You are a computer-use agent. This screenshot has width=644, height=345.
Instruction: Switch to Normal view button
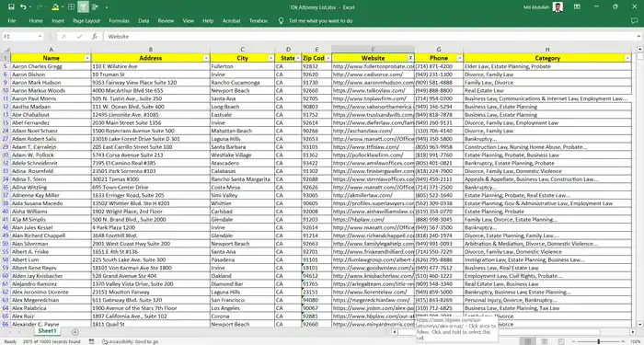pyautogui.click(x=527, y=341)
